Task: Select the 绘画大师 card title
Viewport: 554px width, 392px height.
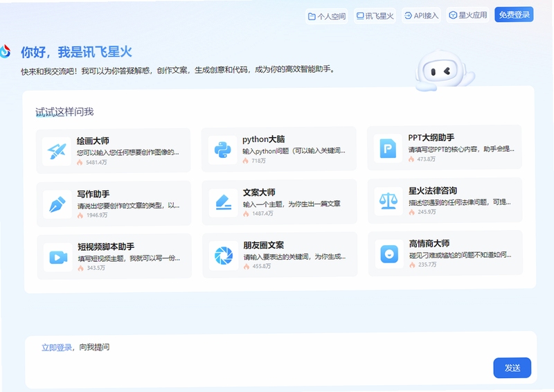Action: click(93, 141)
